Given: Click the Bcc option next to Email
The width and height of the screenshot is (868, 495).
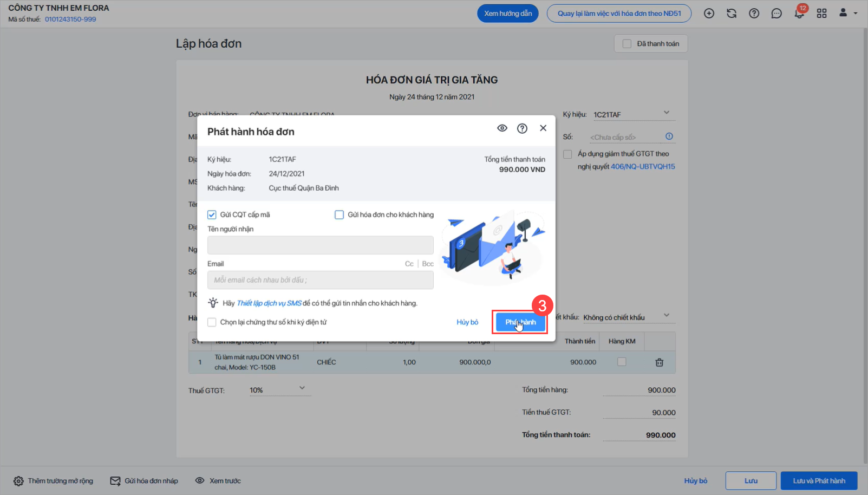Looking at the screenshot, I should (428, 264).
